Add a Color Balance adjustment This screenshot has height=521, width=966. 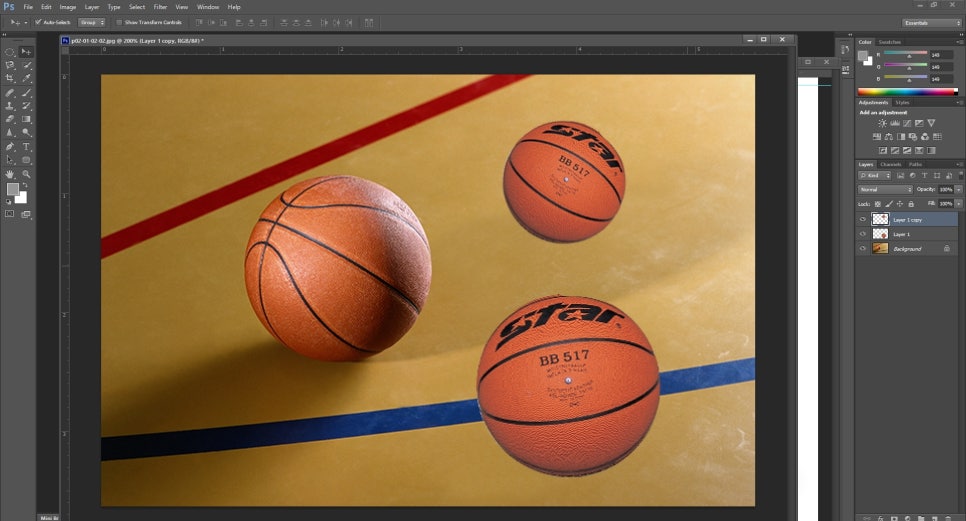click(888, 137)
